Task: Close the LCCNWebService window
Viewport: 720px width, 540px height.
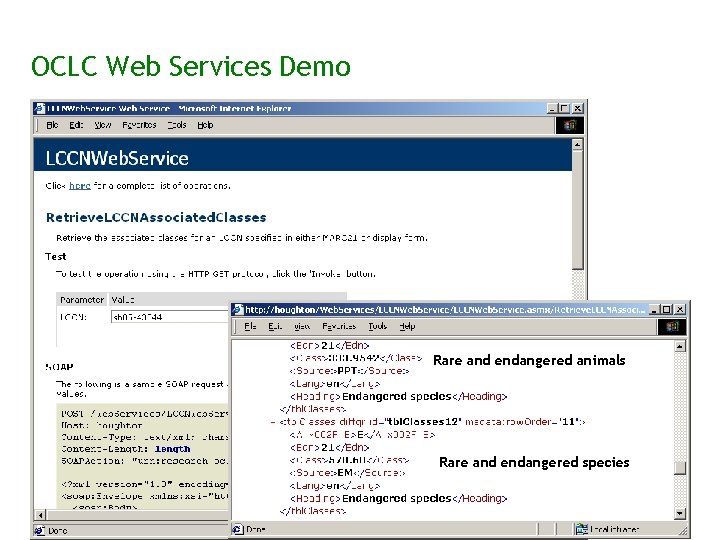Action: click(x=578, y=108)
